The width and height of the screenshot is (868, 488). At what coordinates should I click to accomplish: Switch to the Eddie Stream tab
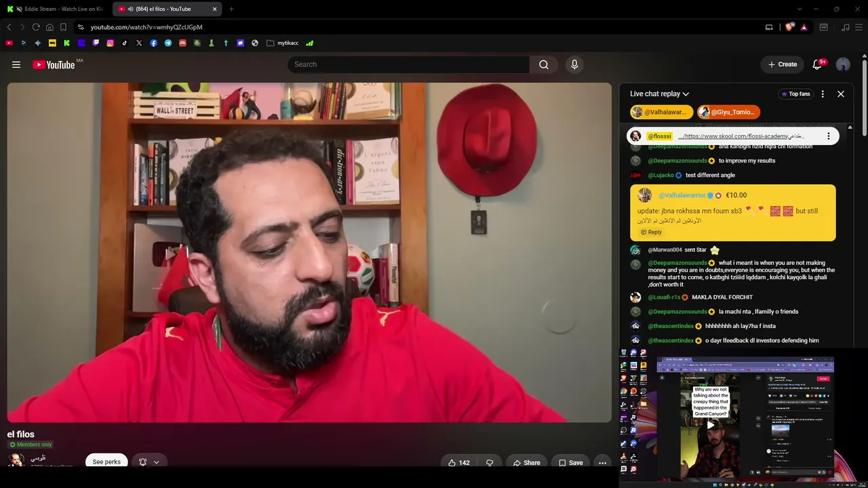(x=56, y=9)
